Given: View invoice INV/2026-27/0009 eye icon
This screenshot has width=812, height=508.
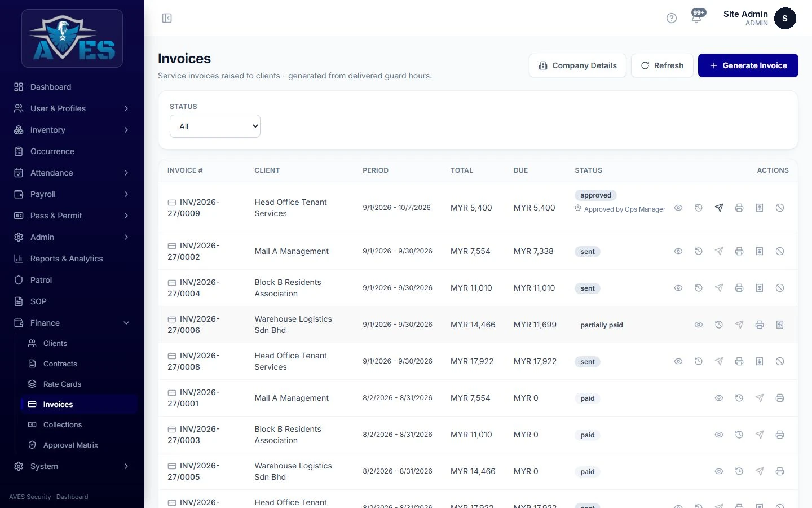Looking at the screenshot, I should click(x=678, y=208).
